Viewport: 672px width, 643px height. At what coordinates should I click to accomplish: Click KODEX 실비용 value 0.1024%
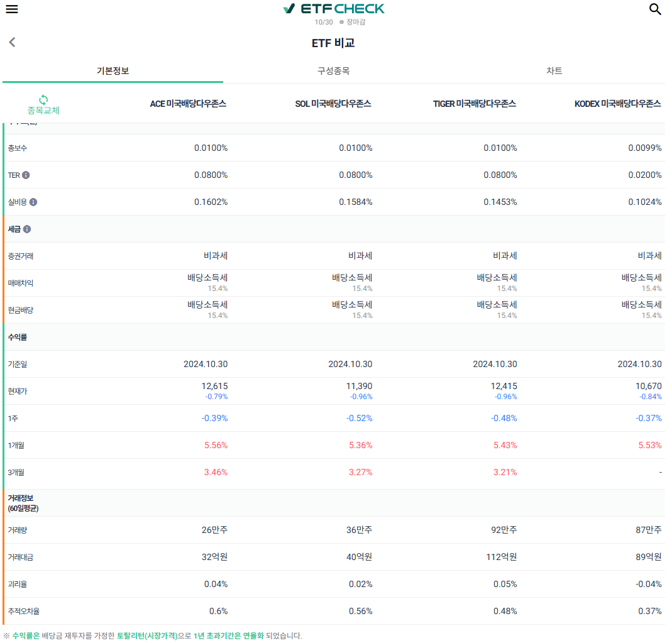pos(644,202)
